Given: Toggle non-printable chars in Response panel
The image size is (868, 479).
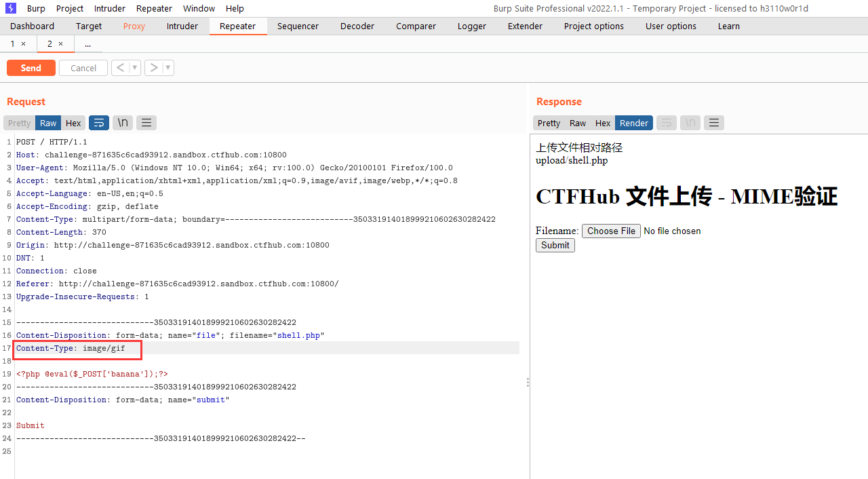Looking at the screenshot, I should coord(690,123).
